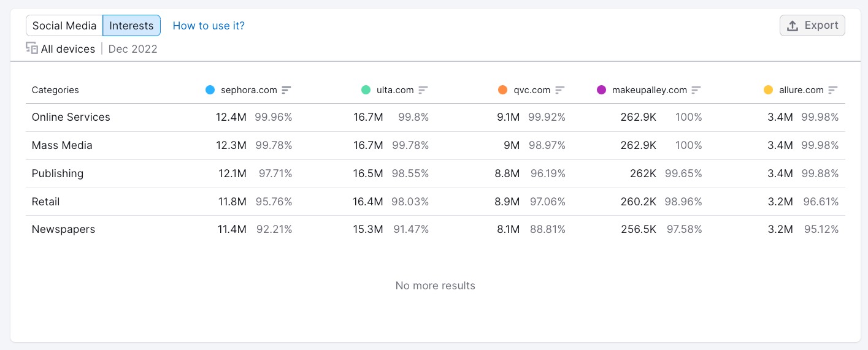Sort by ulta.com column icon
The image size is (868, 350).
pos(423,90)
